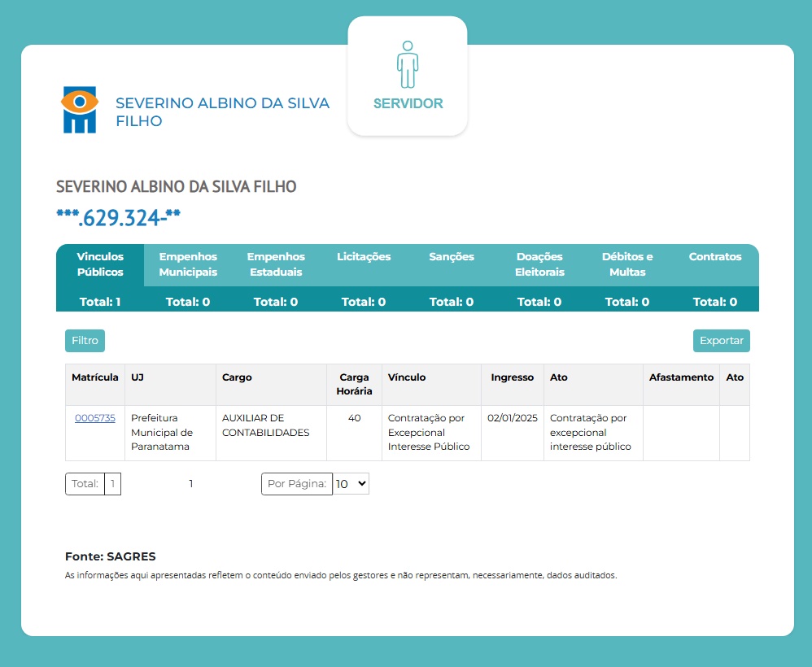Open matrícula link 0005735
Viewport: 812px width, 667px height.
[95, 418]
